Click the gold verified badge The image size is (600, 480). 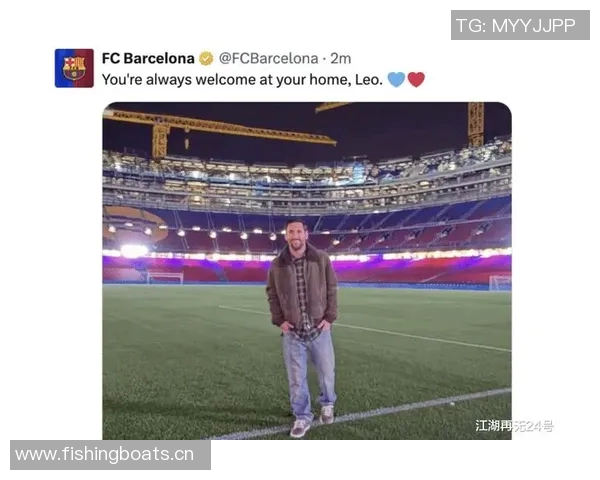[206, 59]
